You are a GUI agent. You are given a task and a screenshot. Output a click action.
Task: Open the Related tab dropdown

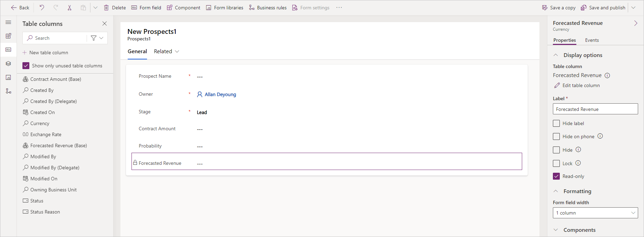coord(167,51)
